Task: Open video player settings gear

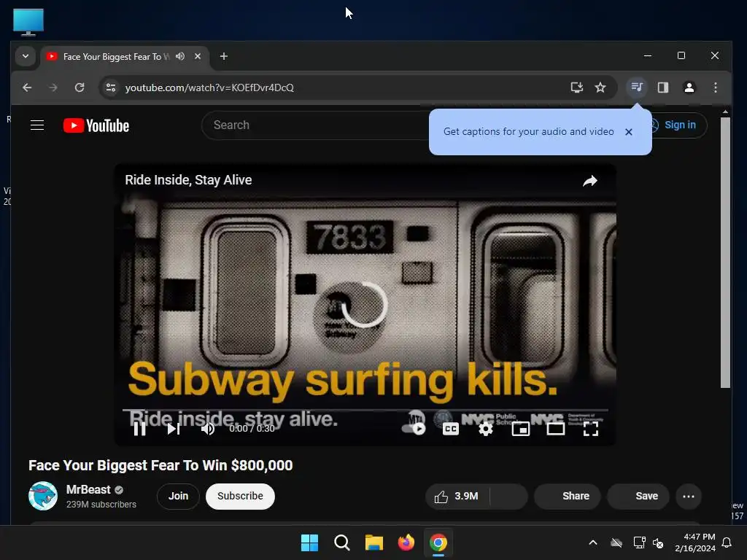Action: click(485, 429)
